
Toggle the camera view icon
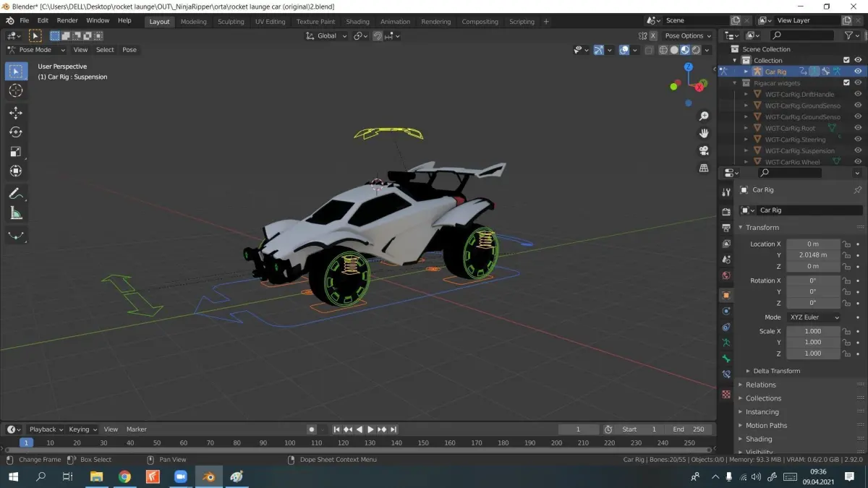(x=704, y=151)
